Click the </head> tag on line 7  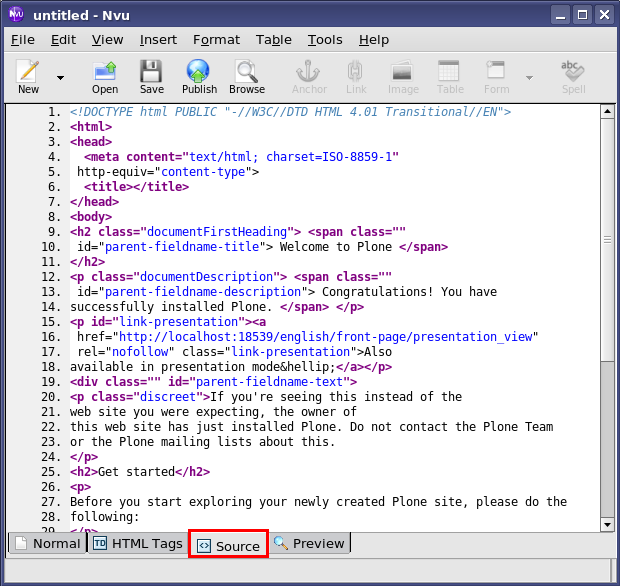point(95,202)
